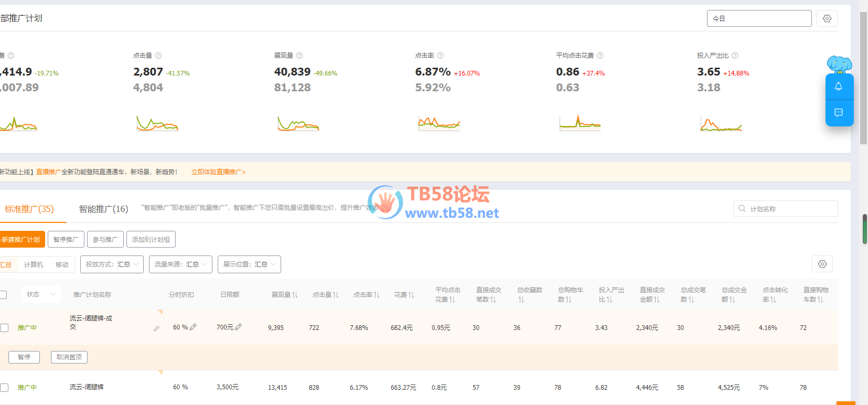Image resolution: width=868 pixels, height=405 pixels.
Task: Edit plan name pencil for 流云-阔腿裤-成交
Action: coord(156,328)
